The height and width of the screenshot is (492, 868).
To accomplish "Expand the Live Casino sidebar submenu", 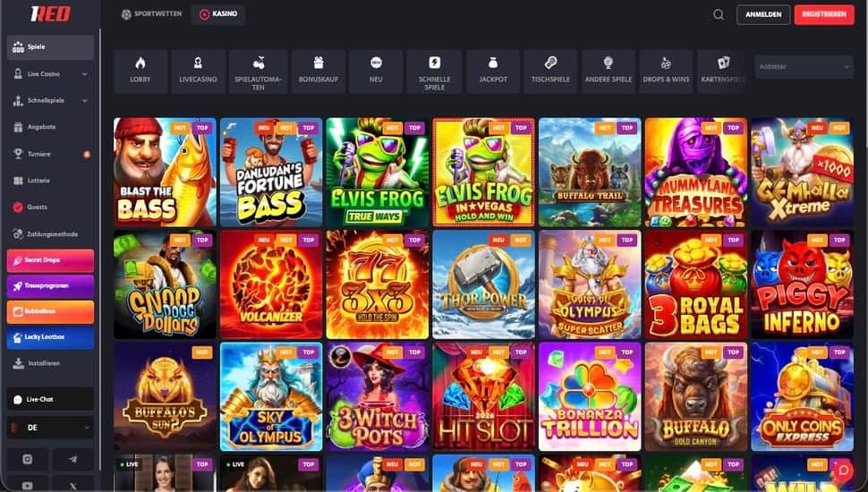I will [85, 74].
